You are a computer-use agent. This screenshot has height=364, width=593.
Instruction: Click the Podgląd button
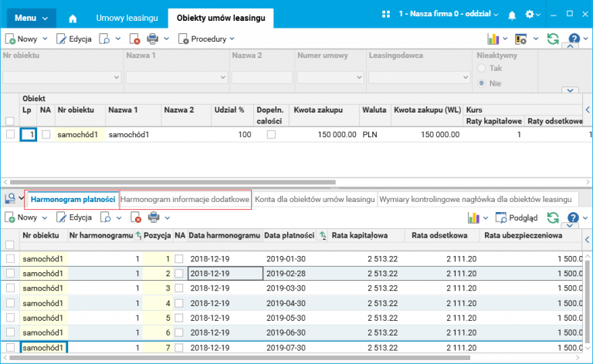(517, 217)
